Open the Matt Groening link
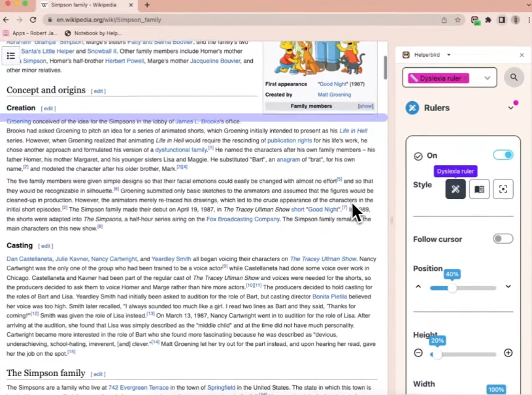This screenshot has width=532, height=395. click(334, 95)
